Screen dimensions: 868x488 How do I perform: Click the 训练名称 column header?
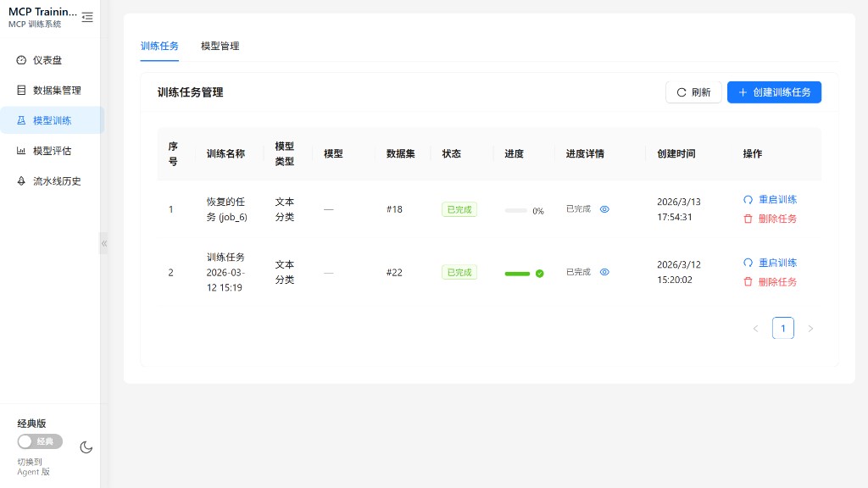pyautogui.click(x=225, y=154)
